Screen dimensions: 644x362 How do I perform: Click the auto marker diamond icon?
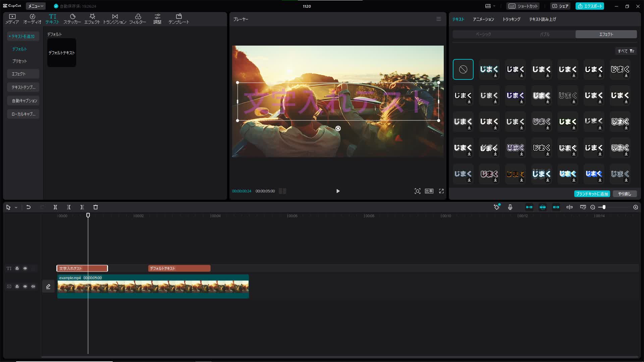point(497,207)
